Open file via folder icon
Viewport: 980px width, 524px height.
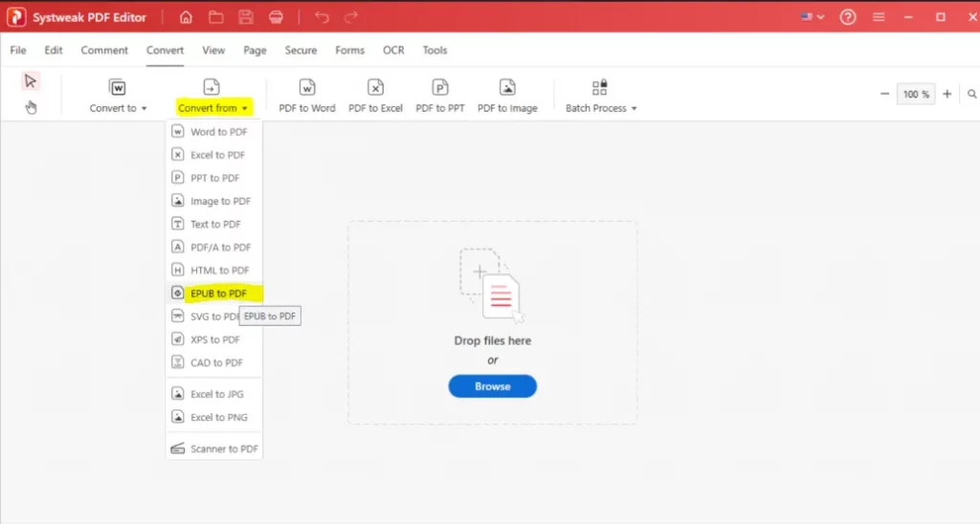coord(215,17)
